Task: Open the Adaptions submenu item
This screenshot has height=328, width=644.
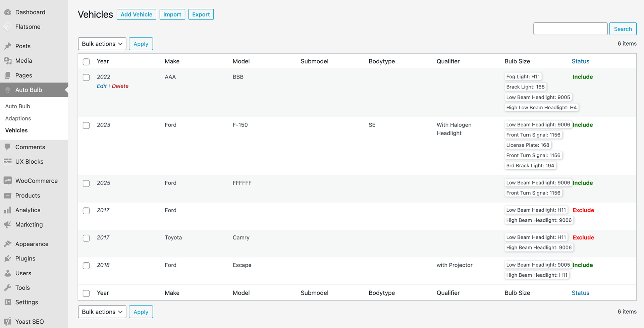Action: click(18, 118)
